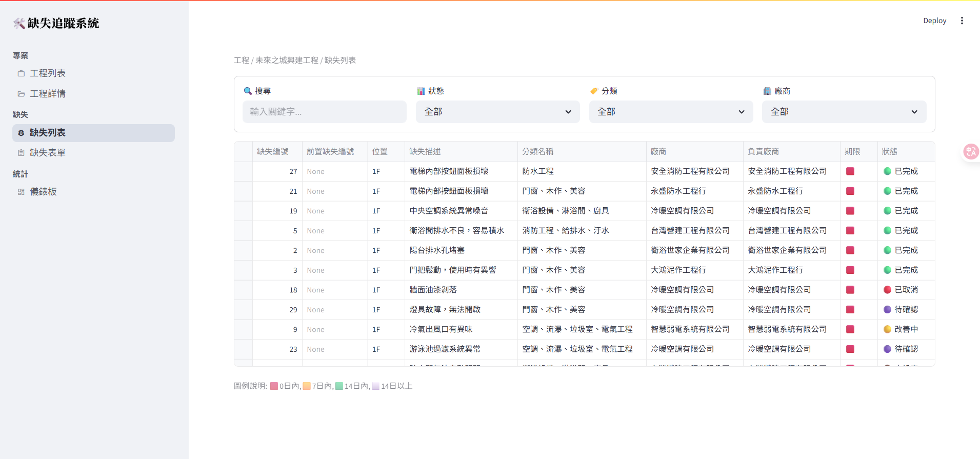The width and height of the screenshot is (980, 459).
Task: Click the 工程詳情 folder icon
Action: [21, 94]
